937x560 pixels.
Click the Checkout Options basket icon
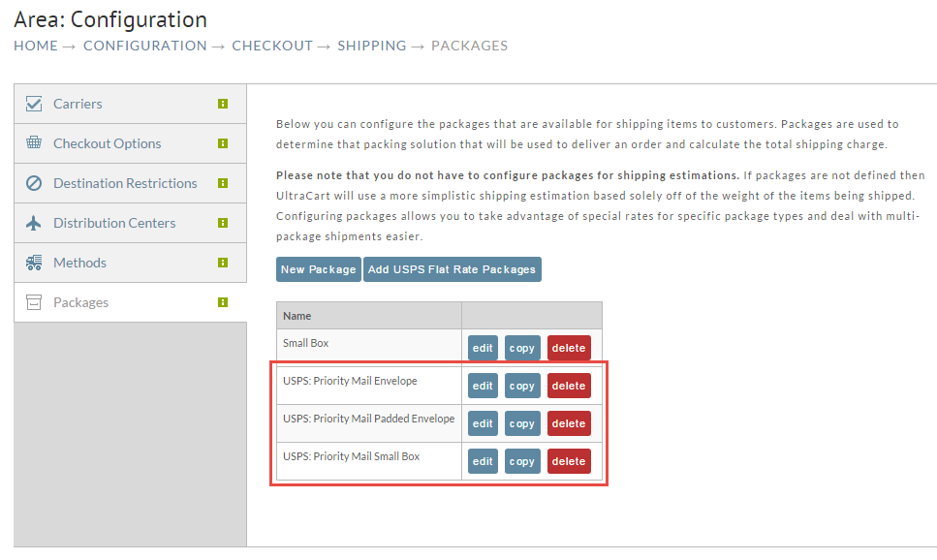click(x=34, y=142)
